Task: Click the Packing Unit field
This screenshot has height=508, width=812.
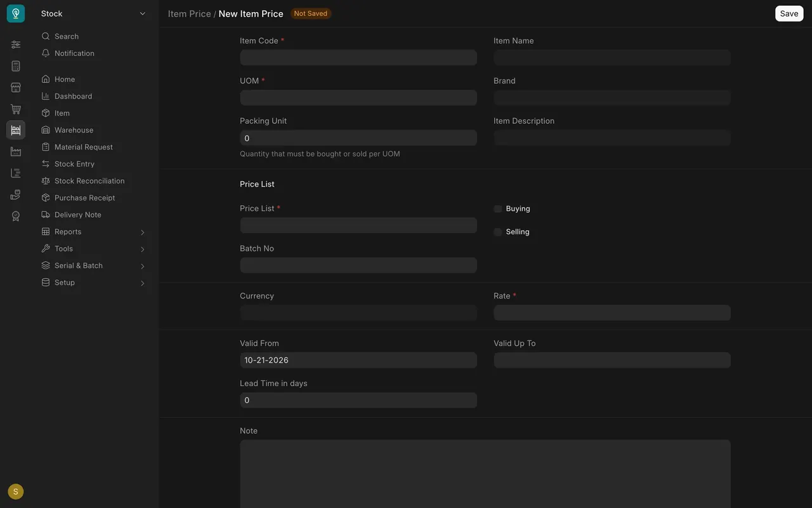Action: pyautogui.click(x=358, y=138)
